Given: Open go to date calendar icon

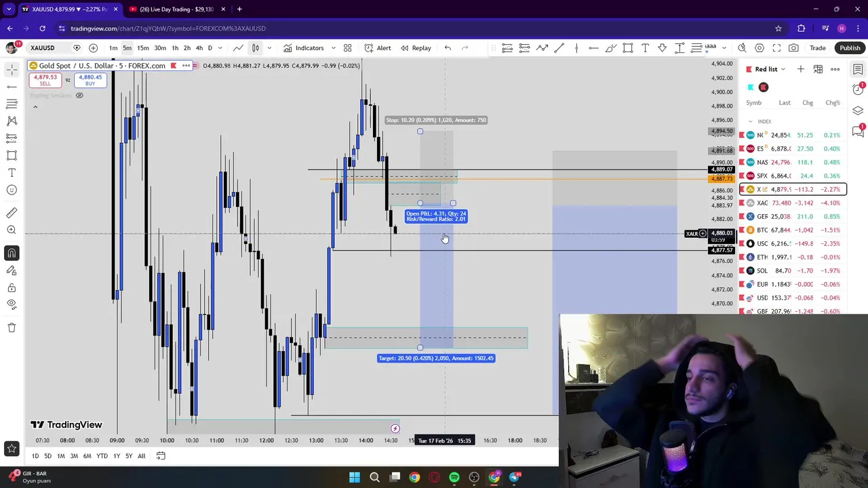Looking at the screenshot, I should click(161, 456).
